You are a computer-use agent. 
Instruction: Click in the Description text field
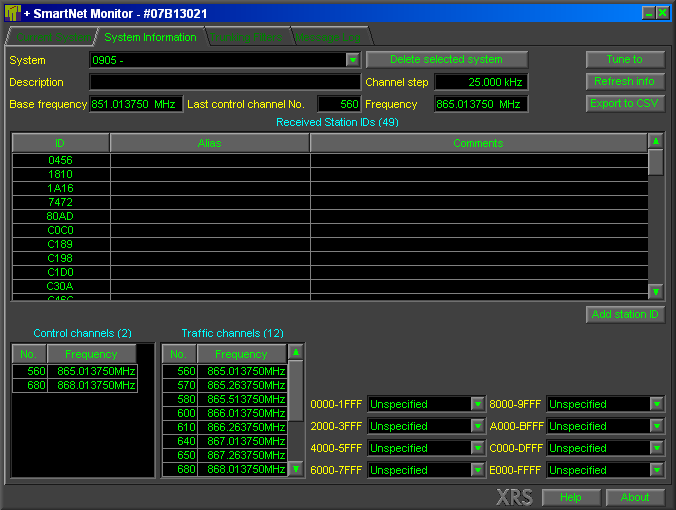tap(224, 82)
